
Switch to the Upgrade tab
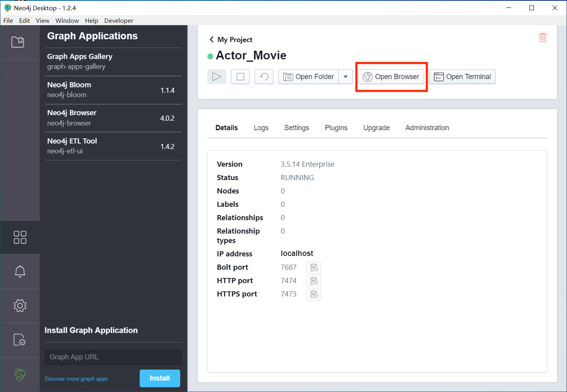click(377, 128)
